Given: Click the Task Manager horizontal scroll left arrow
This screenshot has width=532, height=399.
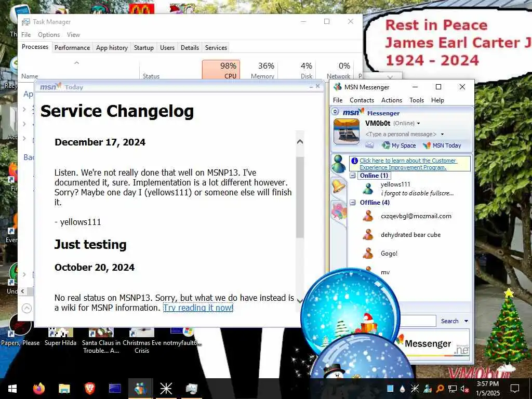Looking at the screenshot, I should click(23, 291).
